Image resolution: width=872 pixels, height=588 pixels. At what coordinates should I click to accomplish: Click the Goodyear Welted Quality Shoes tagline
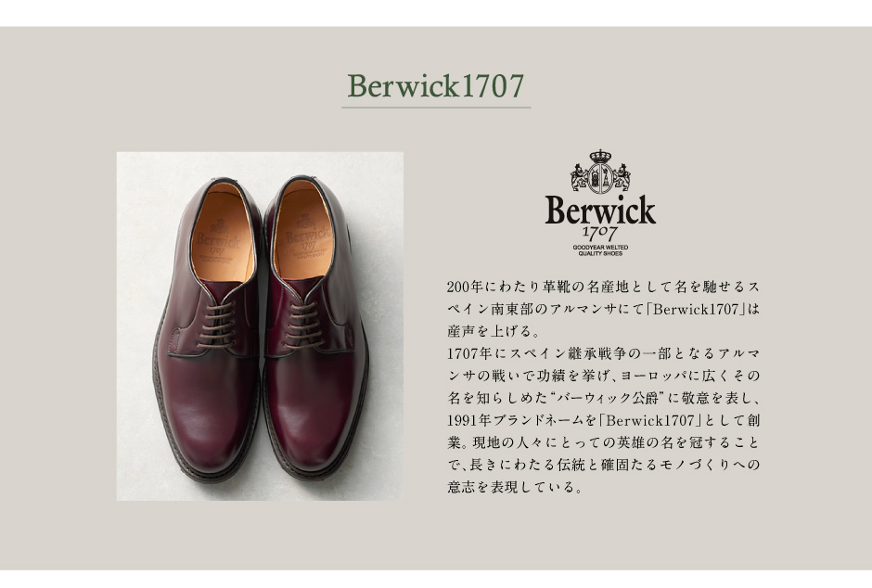coord(600,250)
